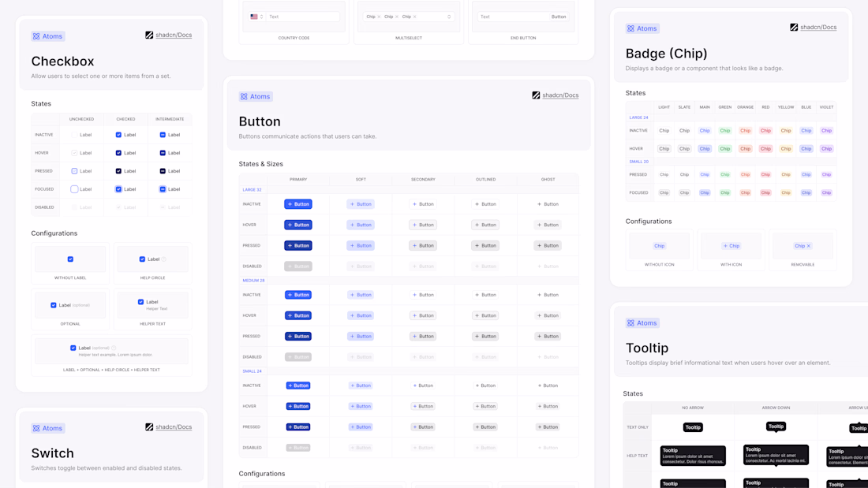The height and width of the screenshot is (488, 868).
Task: Click the Atoms icon in the Switch card
Action: click(x=36, y=428)
